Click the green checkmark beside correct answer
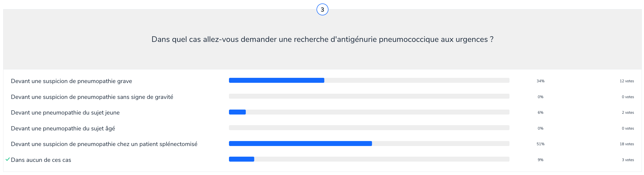 (7, 159)
